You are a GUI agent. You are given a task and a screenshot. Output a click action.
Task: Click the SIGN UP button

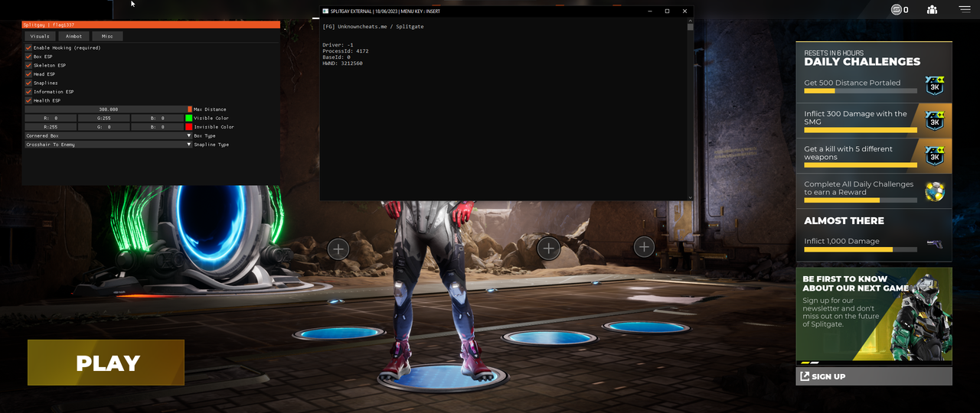pos(874,376)
